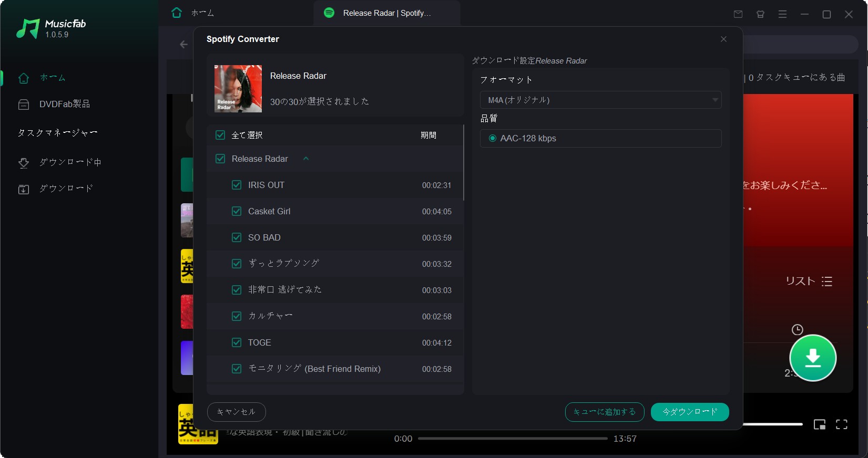This screenshot has height=458, width=868.
Task: Select ダウンロード中 in the sidebar menu
Action: coord(70,162)
